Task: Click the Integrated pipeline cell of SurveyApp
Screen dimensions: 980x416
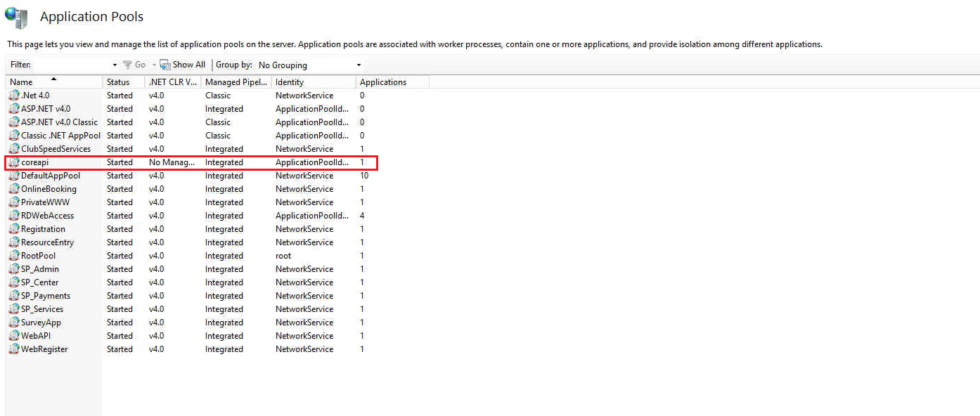Action: tap(224, 323)
